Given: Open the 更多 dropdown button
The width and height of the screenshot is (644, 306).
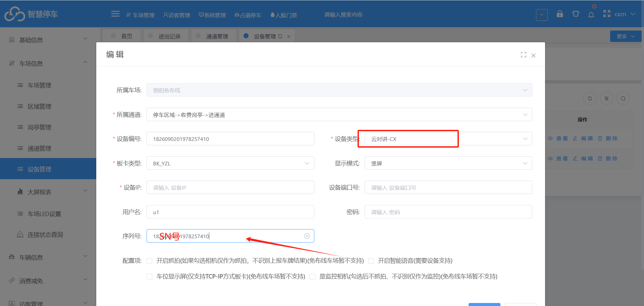Looking at the screenshot, I should 625,36.
